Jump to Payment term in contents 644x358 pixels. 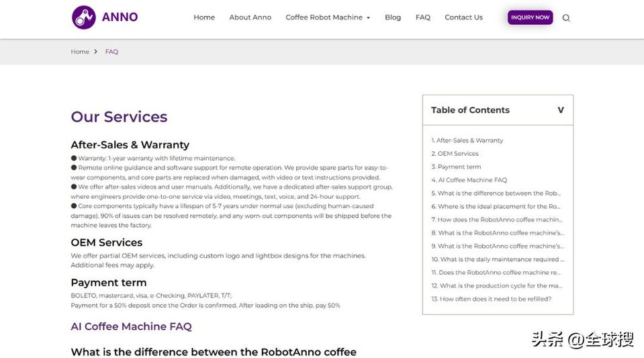pyautogui.click(x=456, y=167)
